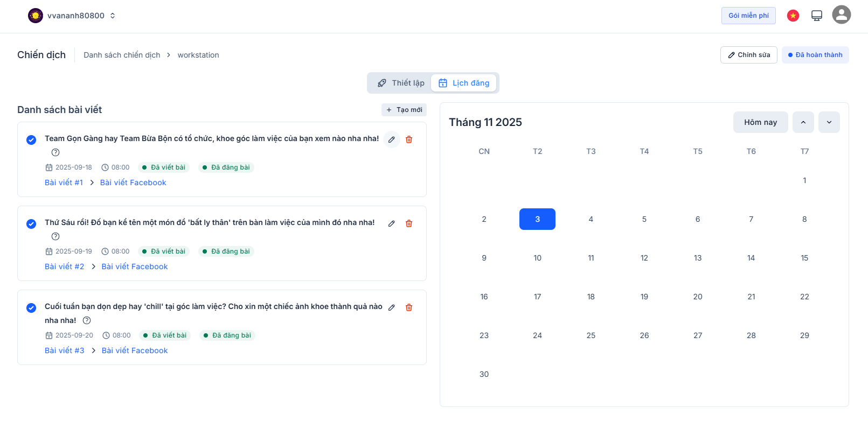Toggle the checkmark on the first post
The image size is (868, 421).
[31, 140]
